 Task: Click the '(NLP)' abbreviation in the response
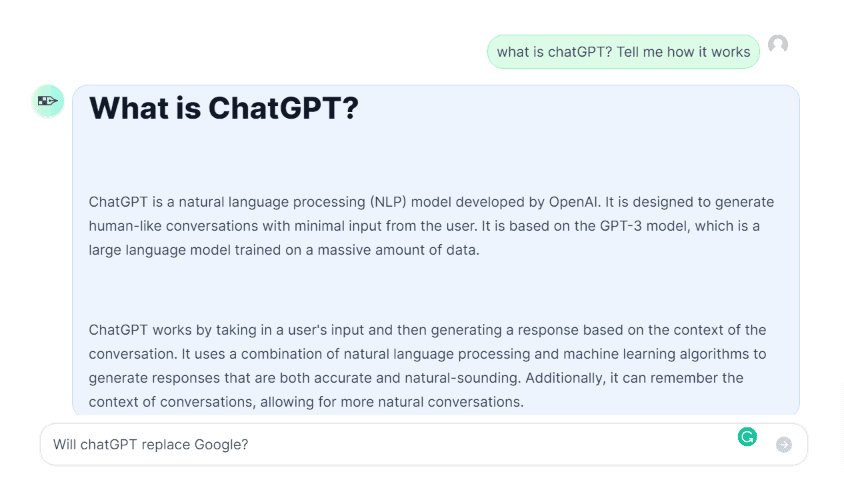pos(388,202)
